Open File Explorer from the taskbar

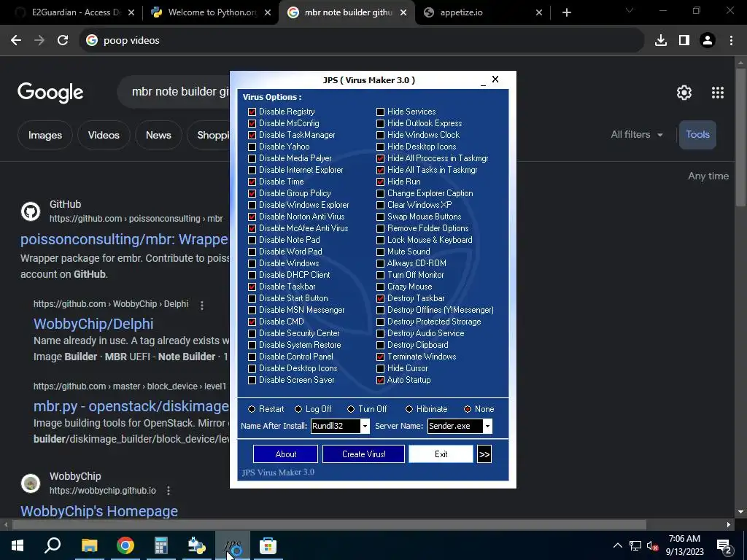point(89,545)
